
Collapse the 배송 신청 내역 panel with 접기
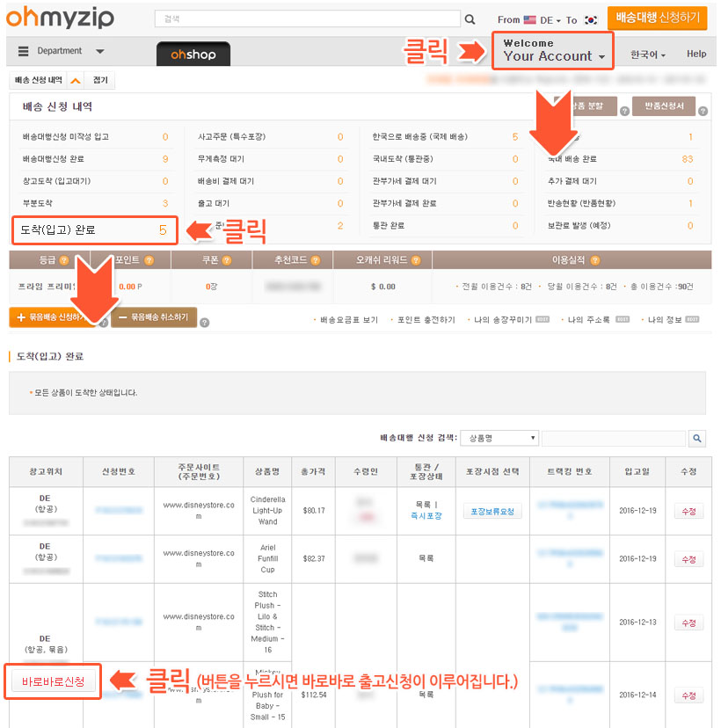(x=100, y=80)
